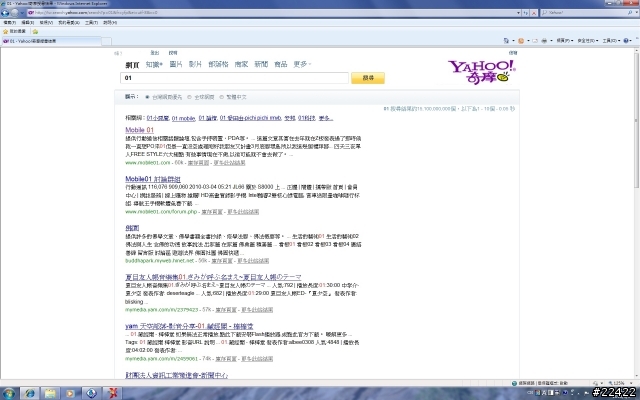Open the 編輯(E) menu
Viewport: 640px width, 400px height.
point(27,22)
